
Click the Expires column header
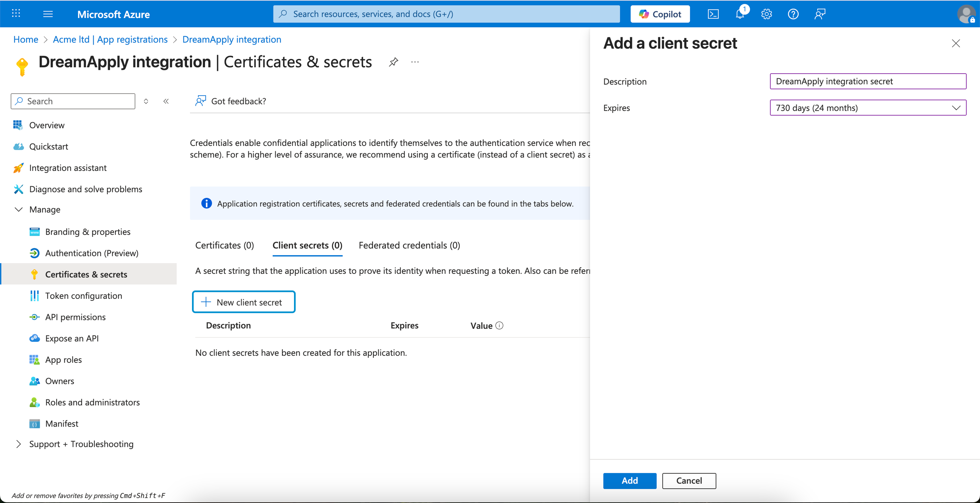(404, 325)
